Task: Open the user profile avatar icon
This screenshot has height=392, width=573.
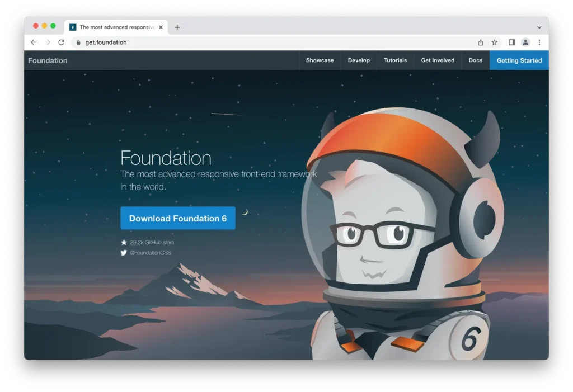Action: 525,42
